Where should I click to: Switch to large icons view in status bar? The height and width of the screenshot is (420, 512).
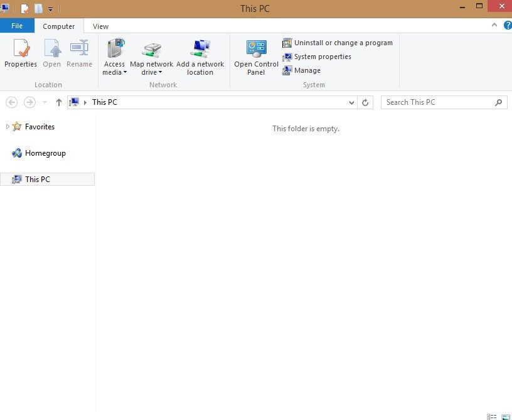(x=504, y=416)
